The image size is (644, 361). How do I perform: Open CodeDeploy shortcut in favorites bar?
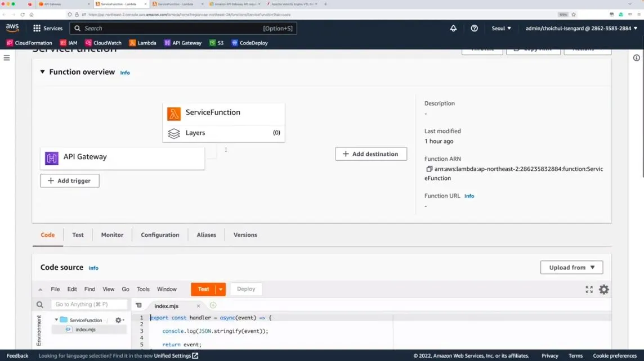click(x=249, y=43)
